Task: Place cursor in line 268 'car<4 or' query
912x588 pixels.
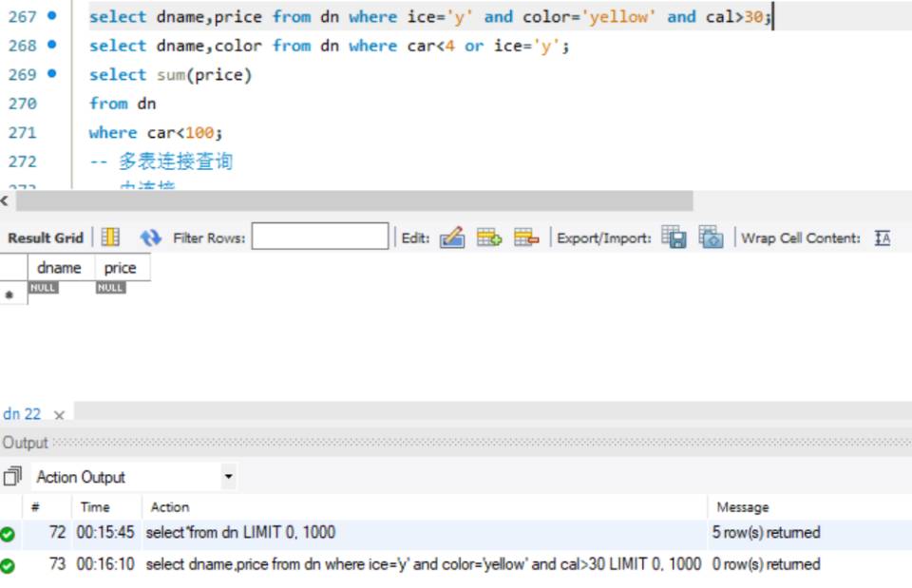Action: 330,46
